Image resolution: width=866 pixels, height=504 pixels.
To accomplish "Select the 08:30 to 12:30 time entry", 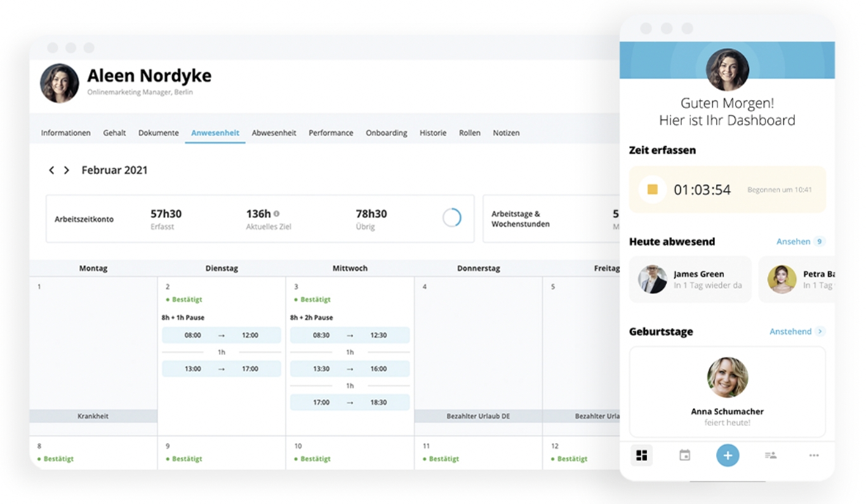I will click(350, 335).
